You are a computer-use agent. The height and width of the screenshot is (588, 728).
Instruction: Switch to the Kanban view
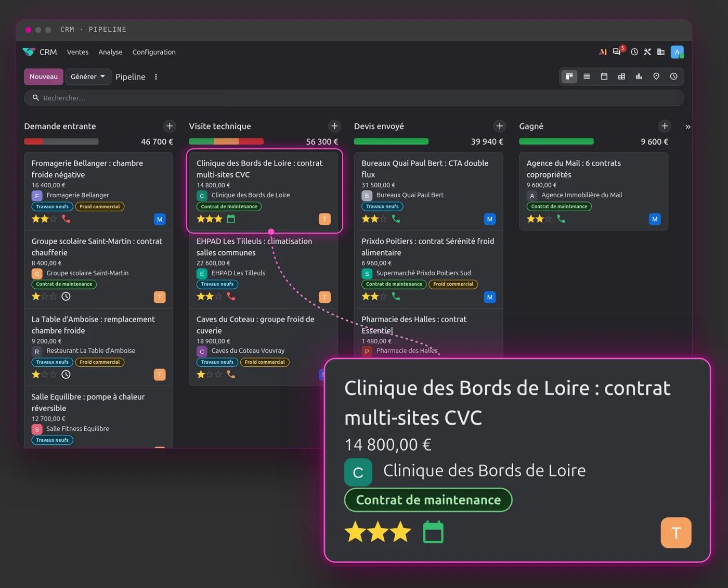click(x=569, y=76)
